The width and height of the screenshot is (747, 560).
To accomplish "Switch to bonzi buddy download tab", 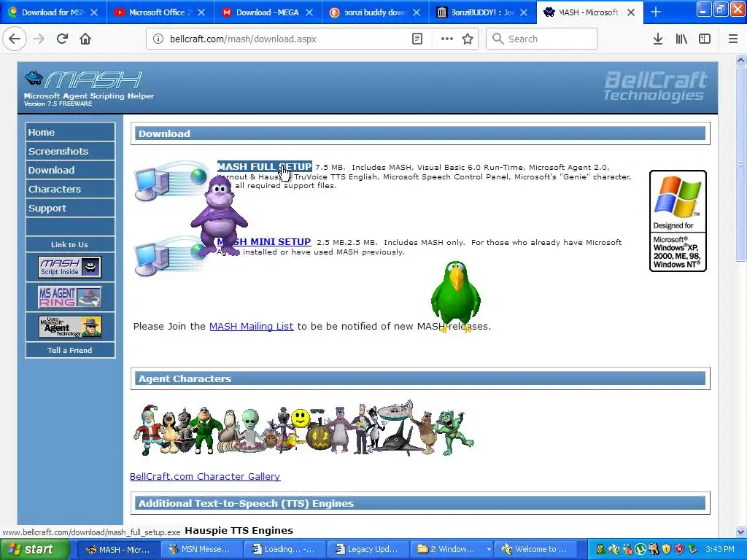I will pyautogui.click(x=375, y=12).
